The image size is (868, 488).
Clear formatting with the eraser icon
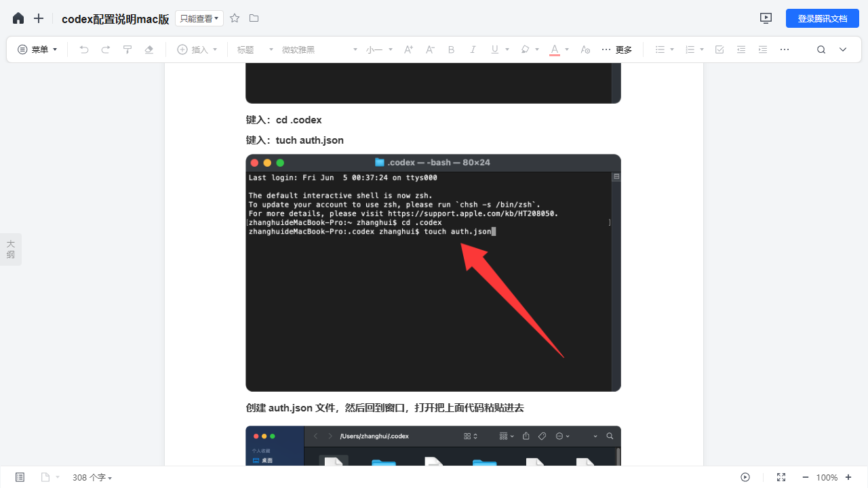click(149, 49)
